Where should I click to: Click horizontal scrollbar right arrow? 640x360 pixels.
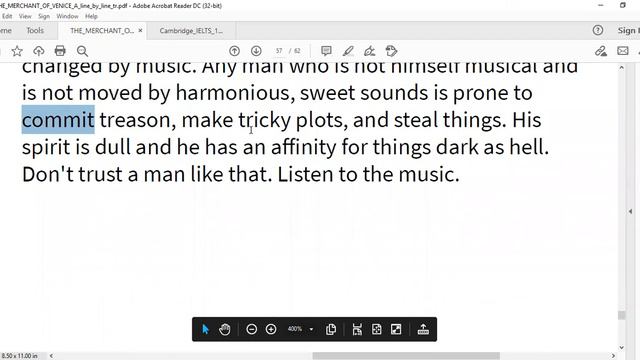[613, 356]
